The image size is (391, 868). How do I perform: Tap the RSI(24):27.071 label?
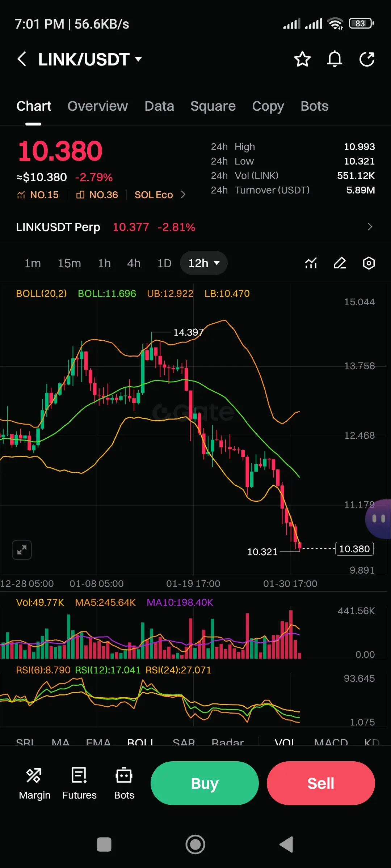pyautogui.click(x=178, y=670)
